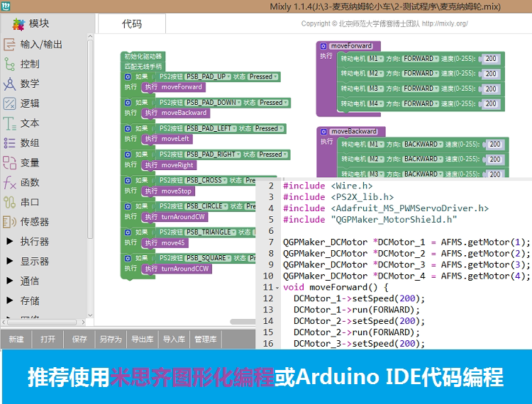532x404 pixels.
Task: Click the 导入库 button
Action: [174, 340]
